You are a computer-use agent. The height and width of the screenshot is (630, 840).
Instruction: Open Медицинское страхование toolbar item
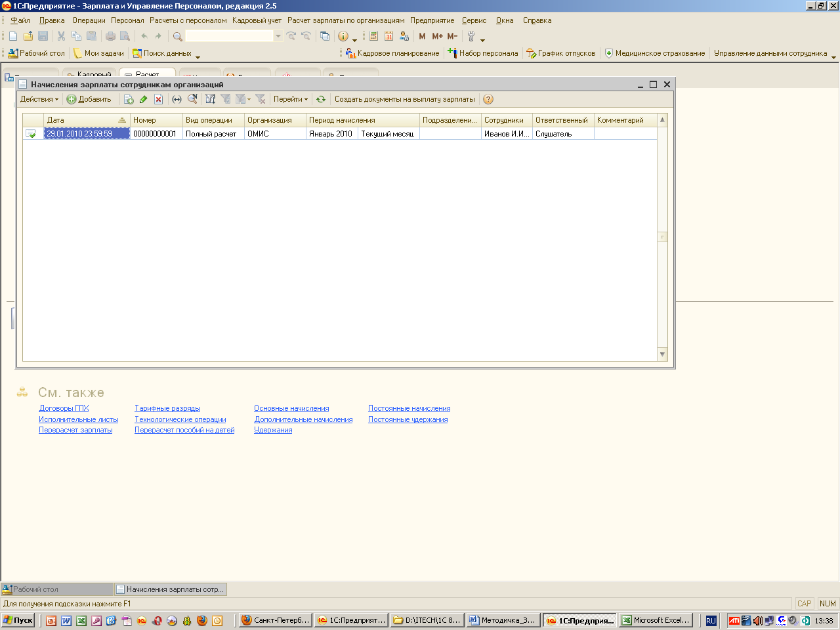(x=655, y=53)
